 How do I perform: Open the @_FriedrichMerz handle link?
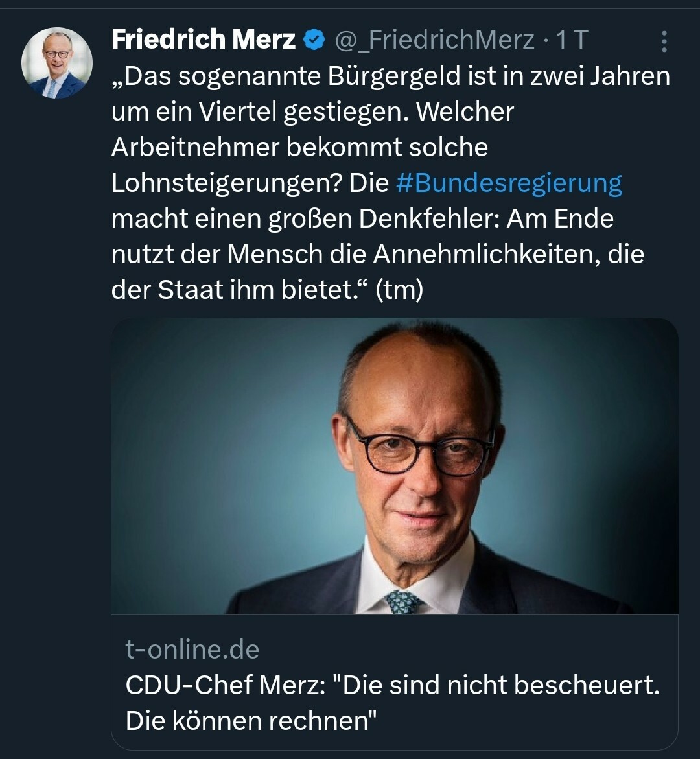click(x=435, y=40)
